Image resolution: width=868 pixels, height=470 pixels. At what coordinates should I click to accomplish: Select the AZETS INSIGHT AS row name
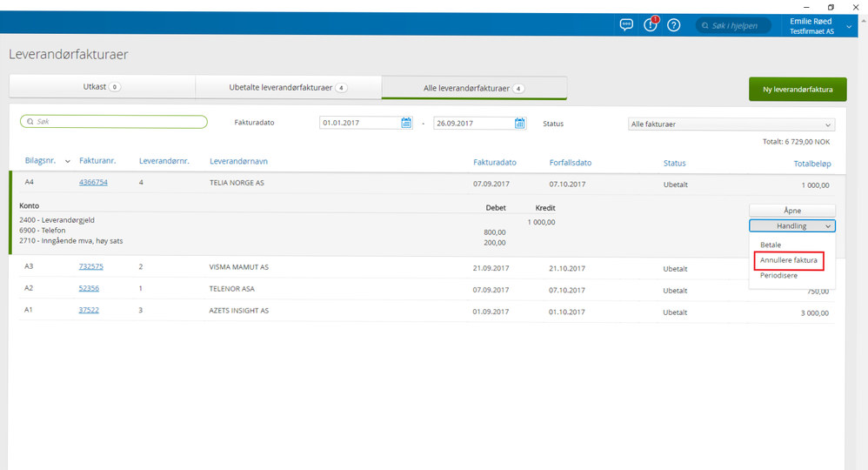tap(238, 311)
